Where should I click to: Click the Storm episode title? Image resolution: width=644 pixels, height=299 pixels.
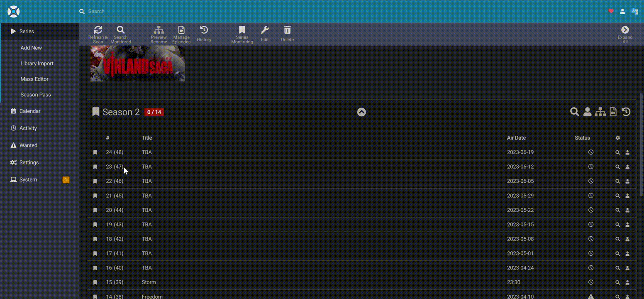pos(149,282)
